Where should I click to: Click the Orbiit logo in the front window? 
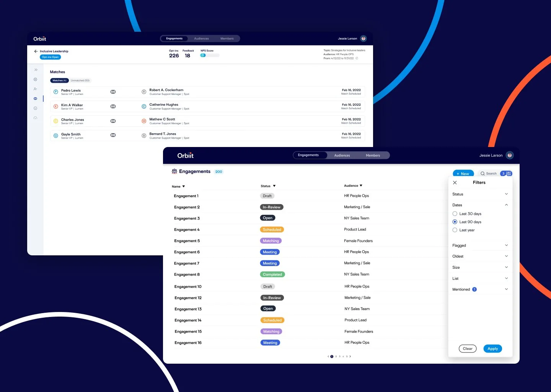(x=185, y=155)
